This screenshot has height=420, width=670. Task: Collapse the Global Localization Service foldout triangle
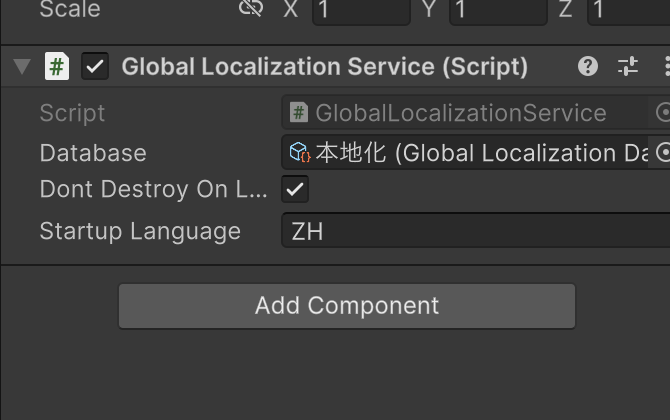(x=22, y=67)
